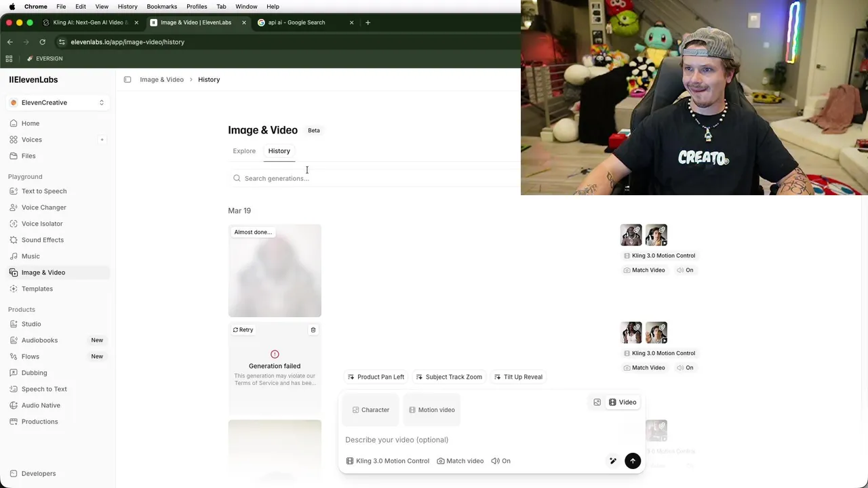Click the IIElevenLabs logo
The width and height of the screenshot is (868, 488).
33,80
